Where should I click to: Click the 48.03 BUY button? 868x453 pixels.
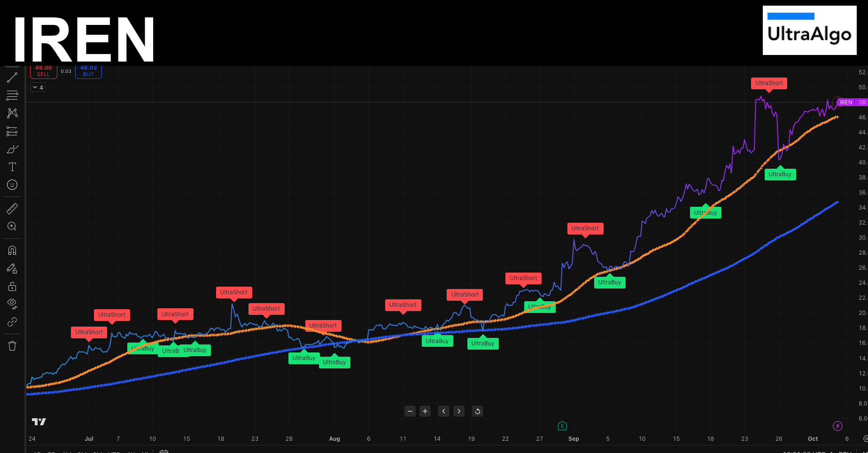click(88, 71)
